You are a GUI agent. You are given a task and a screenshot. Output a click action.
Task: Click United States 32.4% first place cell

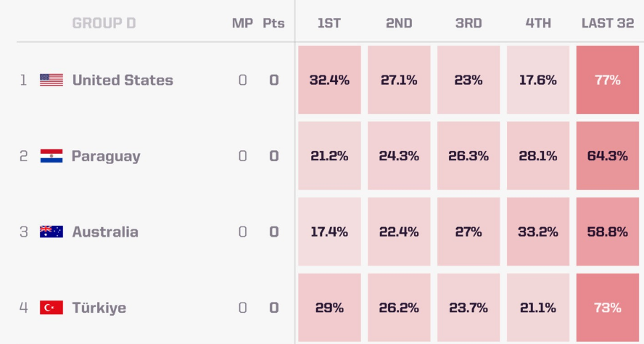[329, 80]
